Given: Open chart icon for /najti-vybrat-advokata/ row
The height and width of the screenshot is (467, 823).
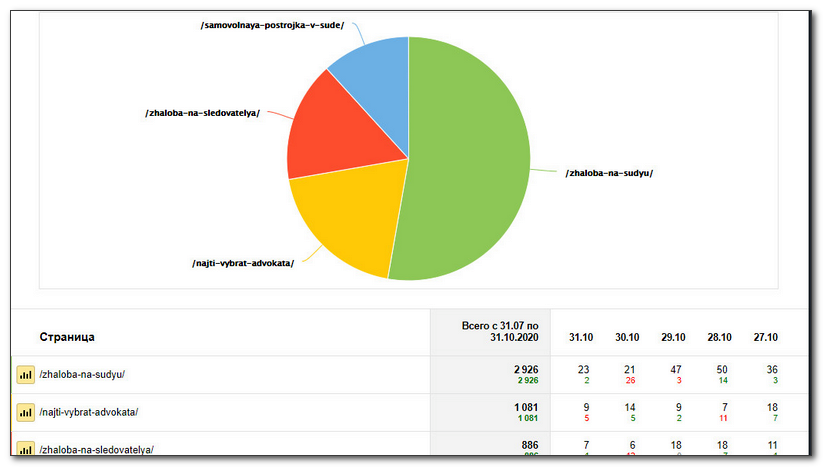Looking at the screenshot, I should [25, 412].
